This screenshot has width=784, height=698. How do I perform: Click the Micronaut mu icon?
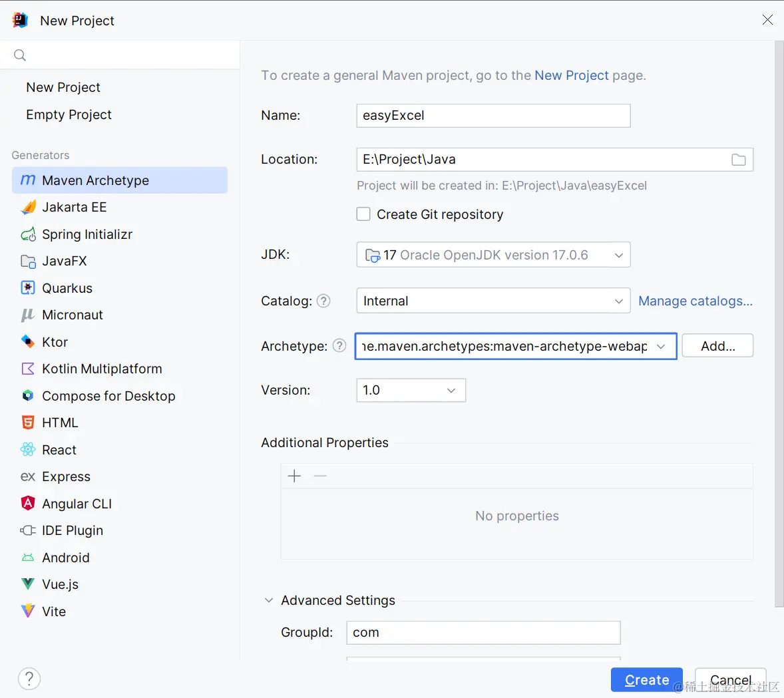pyautogui.click(x=28, y=315)
